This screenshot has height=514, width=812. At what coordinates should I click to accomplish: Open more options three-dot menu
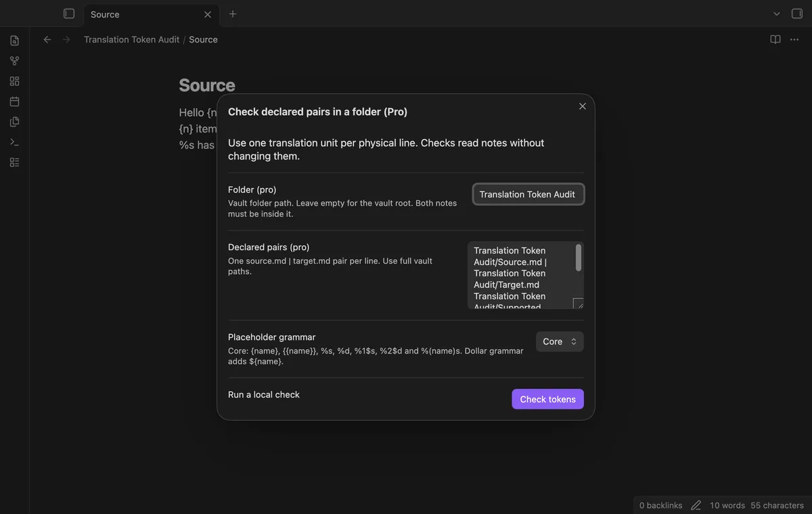pos(794,39)
